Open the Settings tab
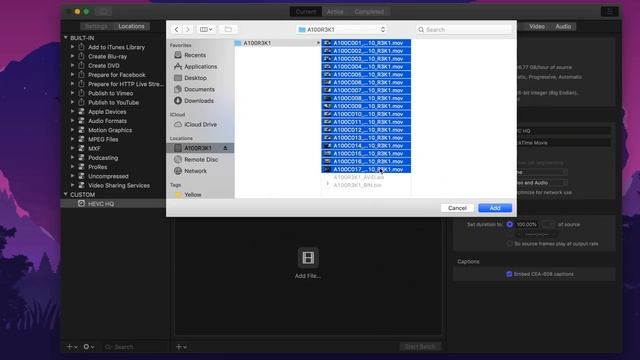The height and width of the screenshot is (360, 640). click(96, 26)
